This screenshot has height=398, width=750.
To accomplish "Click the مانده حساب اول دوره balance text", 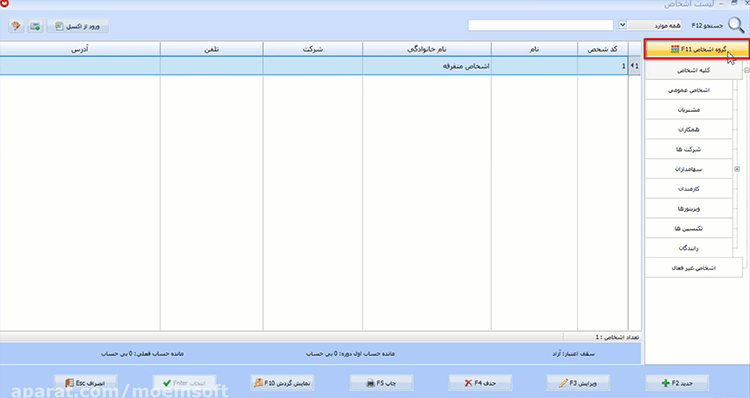I will click(351, 354).
